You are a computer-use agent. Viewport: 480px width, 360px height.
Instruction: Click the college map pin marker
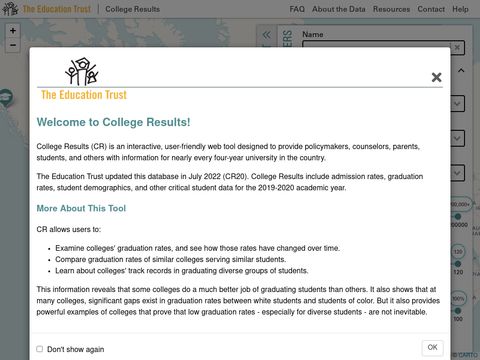tap(6, 98)
